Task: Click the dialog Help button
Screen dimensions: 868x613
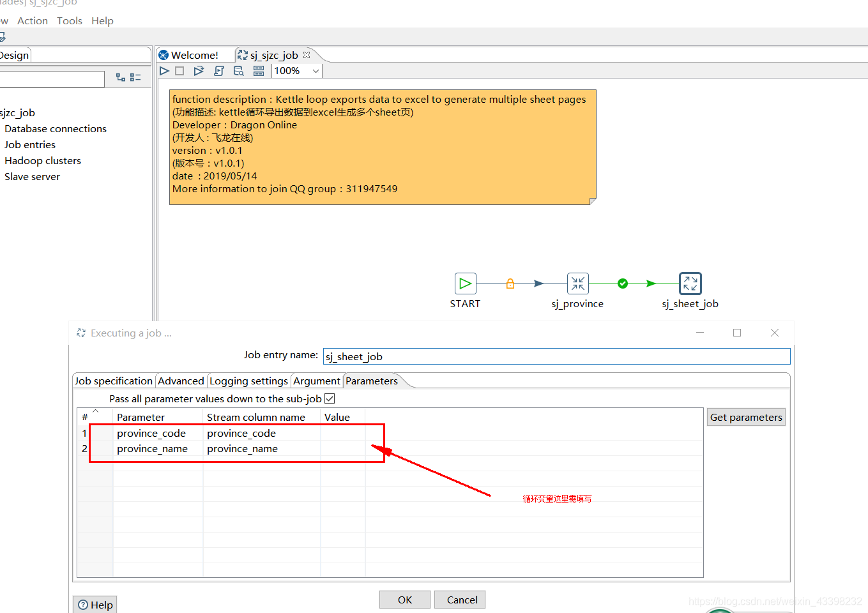Action: (95, 604)
